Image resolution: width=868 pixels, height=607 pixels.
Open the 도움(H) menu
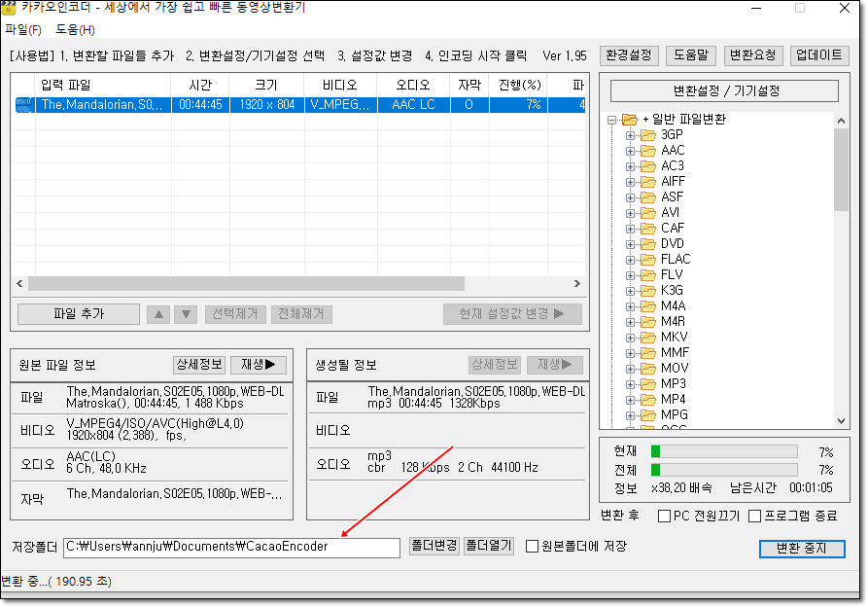[75, 30]
